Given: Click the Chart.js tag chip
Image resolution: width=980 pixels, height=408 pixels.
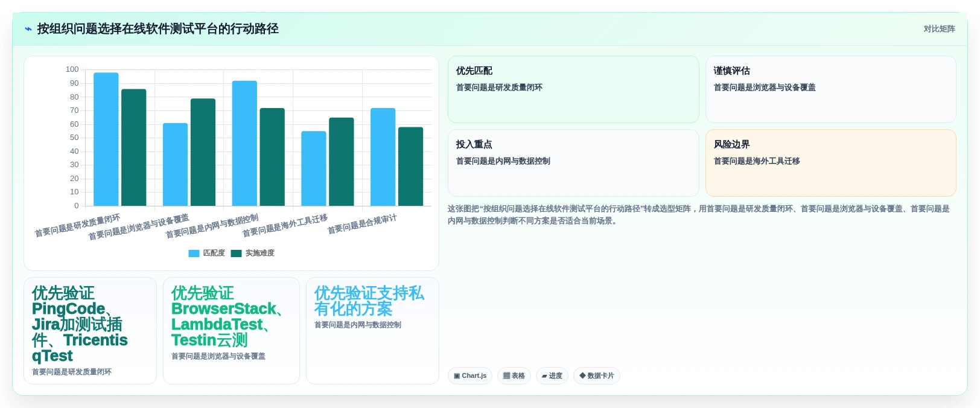Looking at the screenshot, I should 470,376.
